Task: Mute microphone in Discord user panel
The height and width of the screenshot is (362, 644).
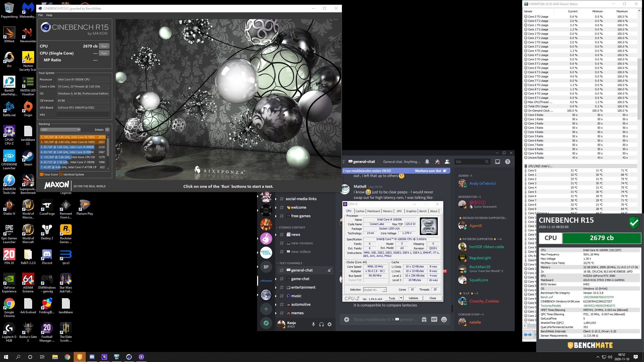Action: tap(313, 324)
